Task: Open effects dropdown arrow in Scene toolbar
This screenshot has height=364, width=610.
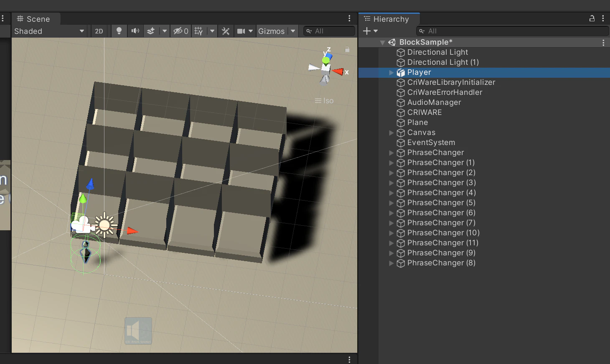Action: pos(165,31)
